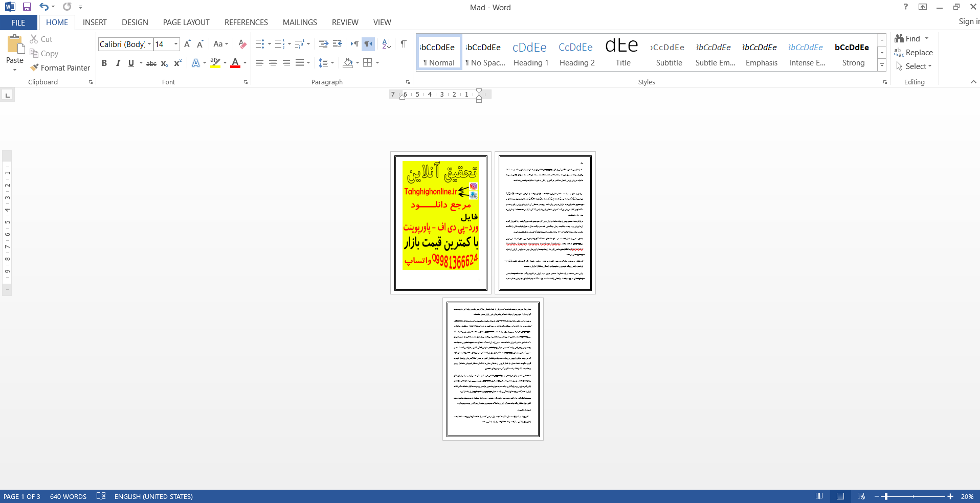Expand the Styles gallery More arrow
The width and height of the screenshot is (980, 503).
coord(882,65)
